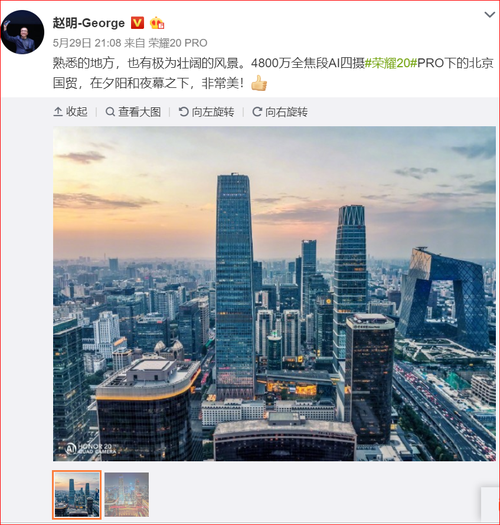
Task: Click the magnifier icon for large view
Action: coord(110,112)
